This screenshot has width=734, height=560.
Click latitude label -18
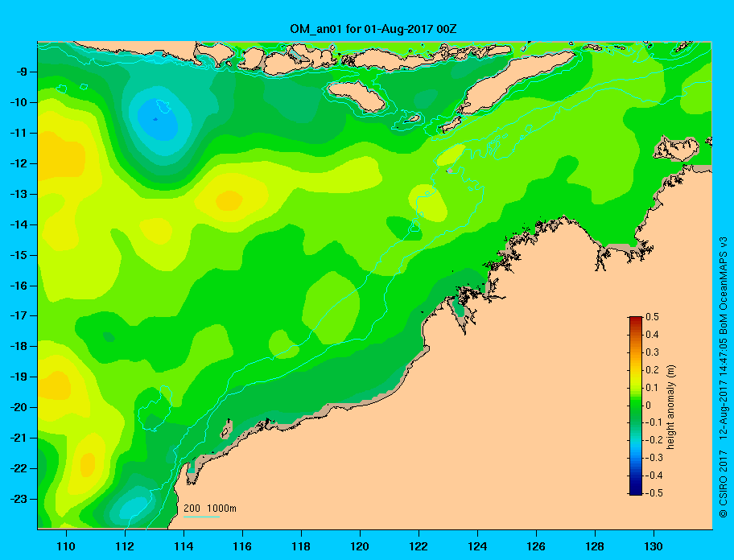(19, 347)
